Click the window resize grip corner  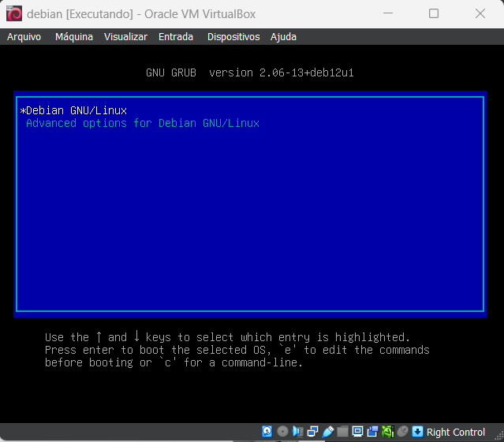tap(498, 436)
